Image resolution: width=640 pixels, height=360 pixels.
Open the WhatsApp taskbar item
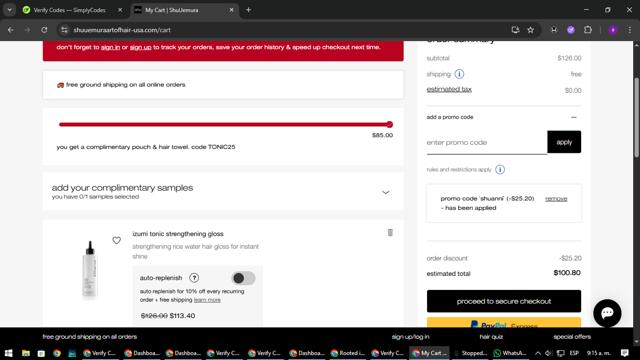click(510, 353)
